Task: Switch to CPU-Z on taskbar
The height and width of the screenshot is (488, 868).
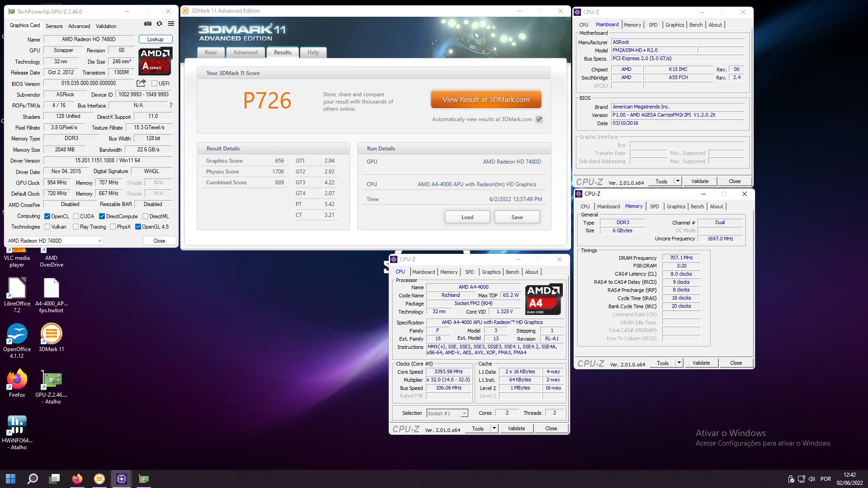Action: pos(122,479)
